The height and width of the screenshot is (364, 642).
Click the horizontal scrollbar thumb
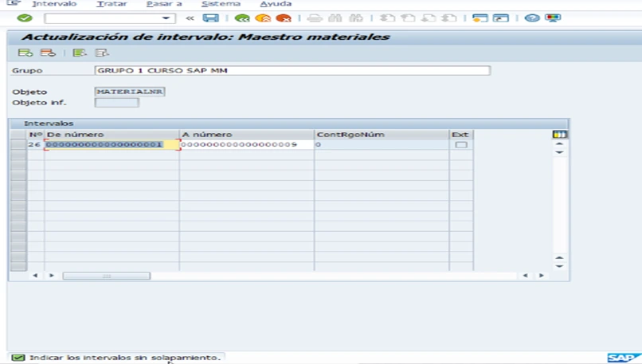[107, 276]
